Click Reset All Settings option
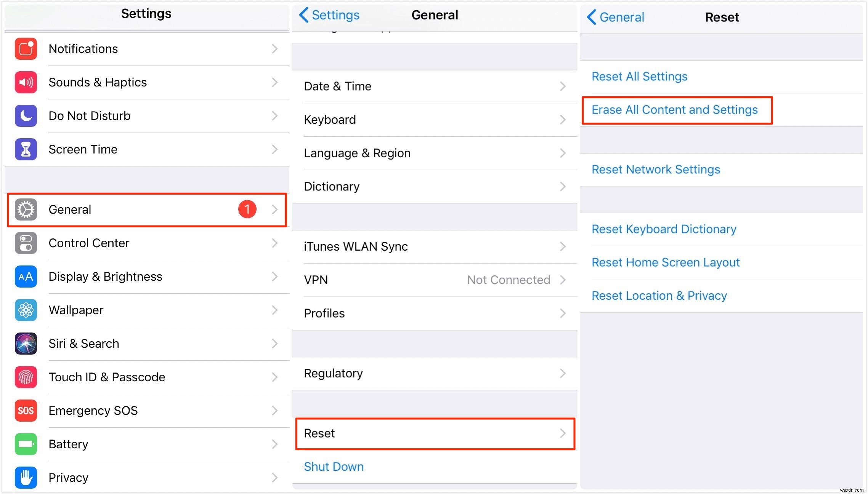The height and width of the screenshot is (494, 868). [x=640, y=76]
